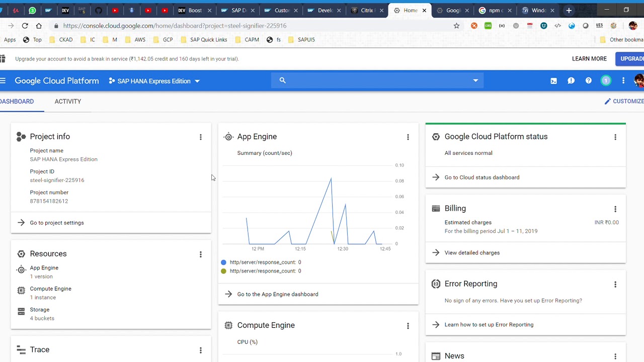Open the Help question mark icon

pos(588,81)
